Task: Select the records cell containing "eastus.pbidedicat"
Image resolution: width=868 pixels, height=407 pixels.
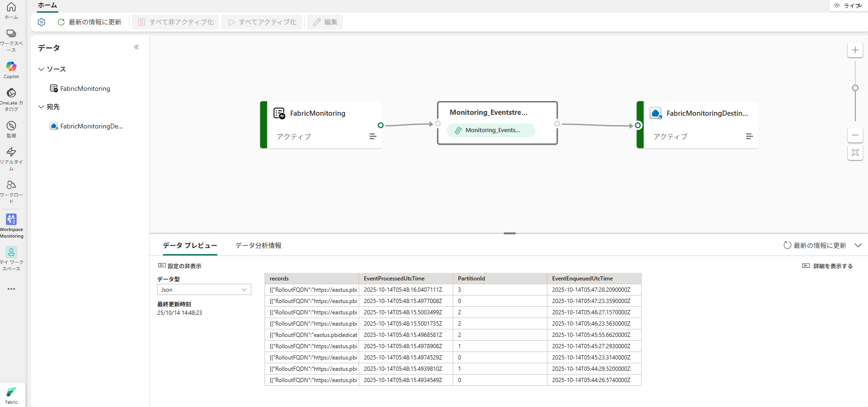Action: pyautogui.click(x=312, y=335)
